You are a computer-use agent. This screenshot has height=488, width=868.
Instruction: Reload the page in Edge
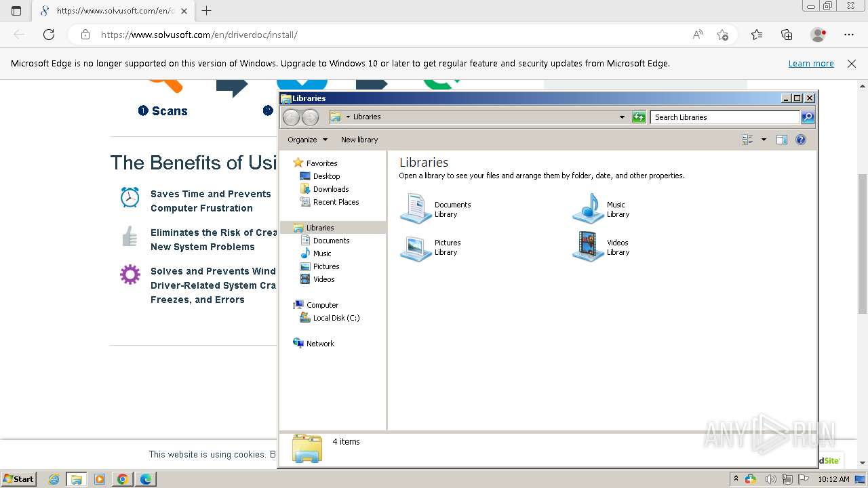pyautogui.click(x=49, y=35)
